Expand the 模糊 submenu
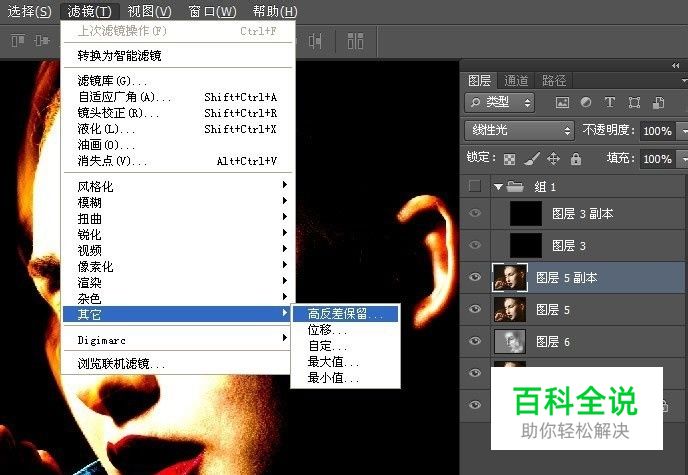 coord(177,202)
